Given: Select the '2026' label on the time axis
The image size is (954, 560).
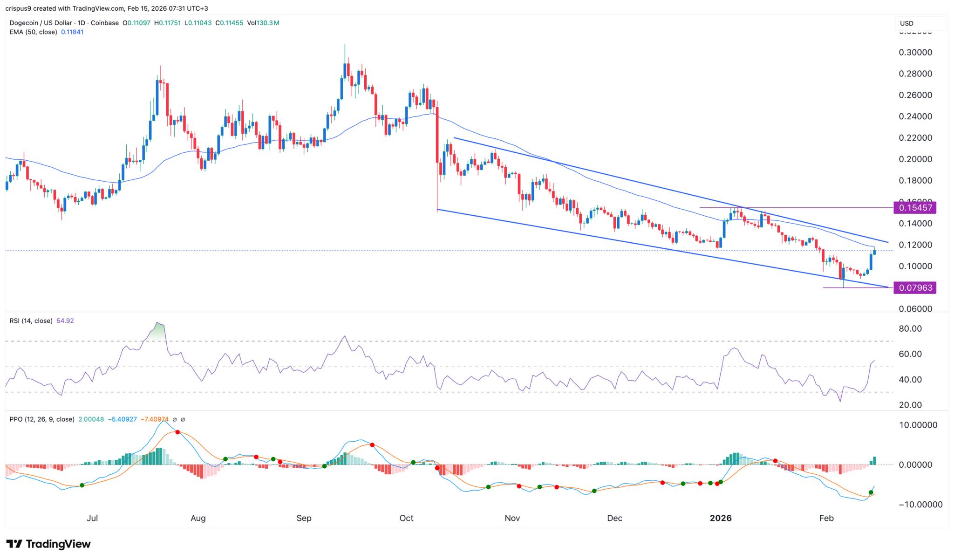Looking at the screenshot, I should (x=722, y=518).
